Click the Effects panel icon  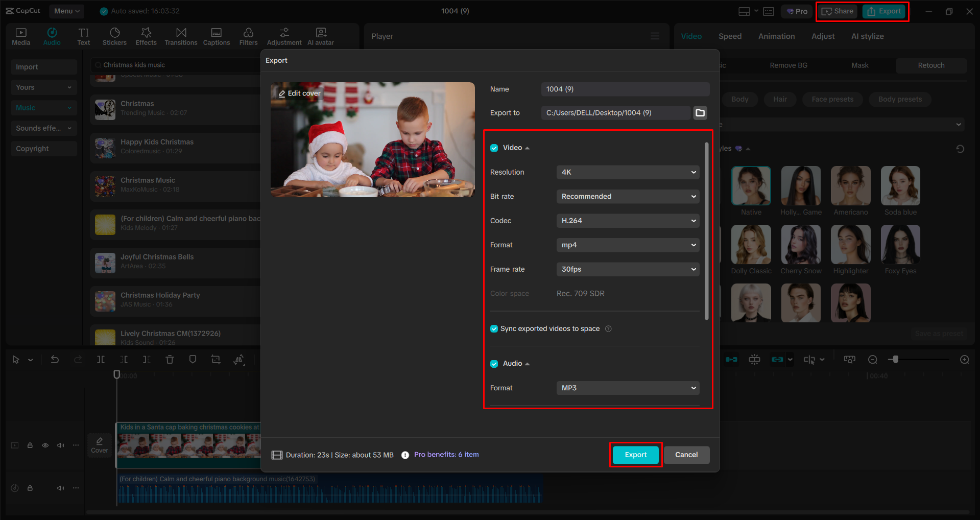tap(146, 36)
